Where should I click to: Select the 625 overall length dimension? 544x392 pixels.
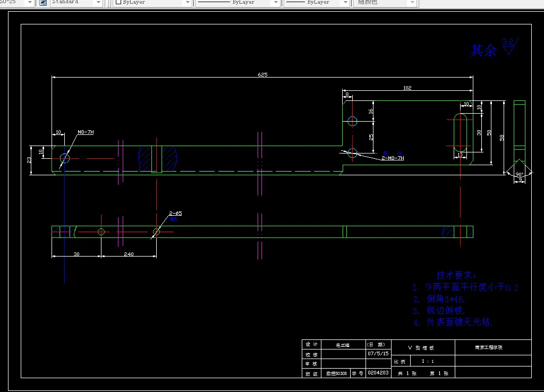coord(262,74)
